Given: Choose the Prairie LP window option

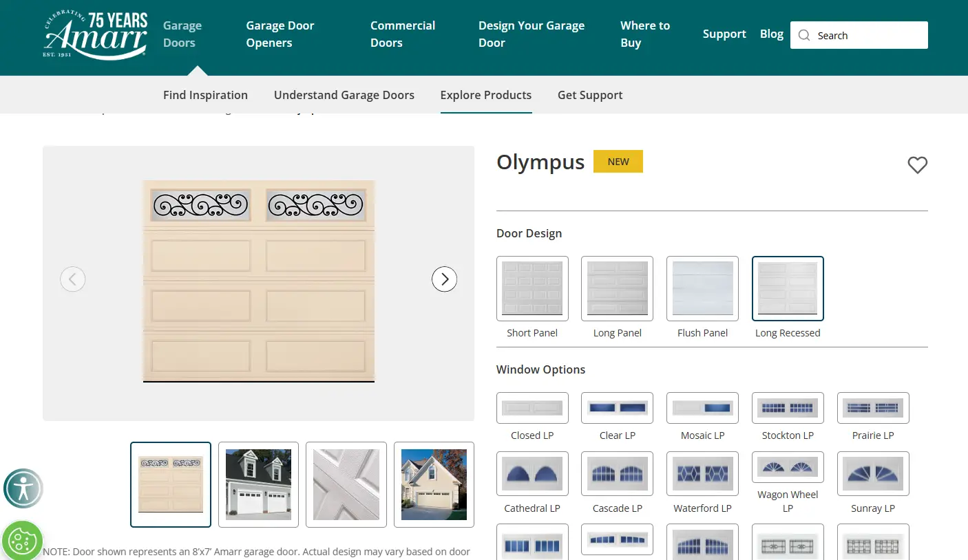Looking at the screenshot, I should 873,408.
